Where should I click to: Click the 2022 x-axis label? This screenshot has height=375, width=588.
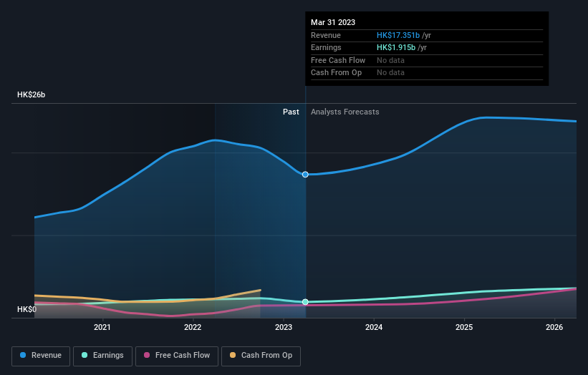coord(193,328)
